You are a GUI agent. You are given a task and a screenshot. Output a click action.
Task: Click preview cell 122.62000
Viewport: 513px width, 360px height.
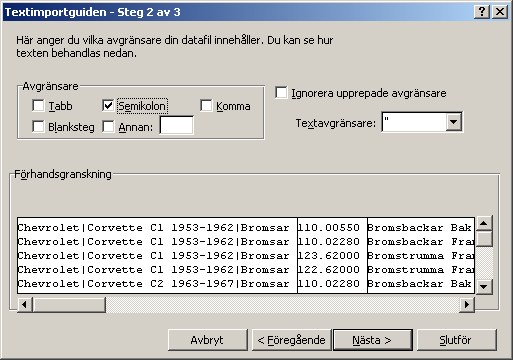[329, 270]
